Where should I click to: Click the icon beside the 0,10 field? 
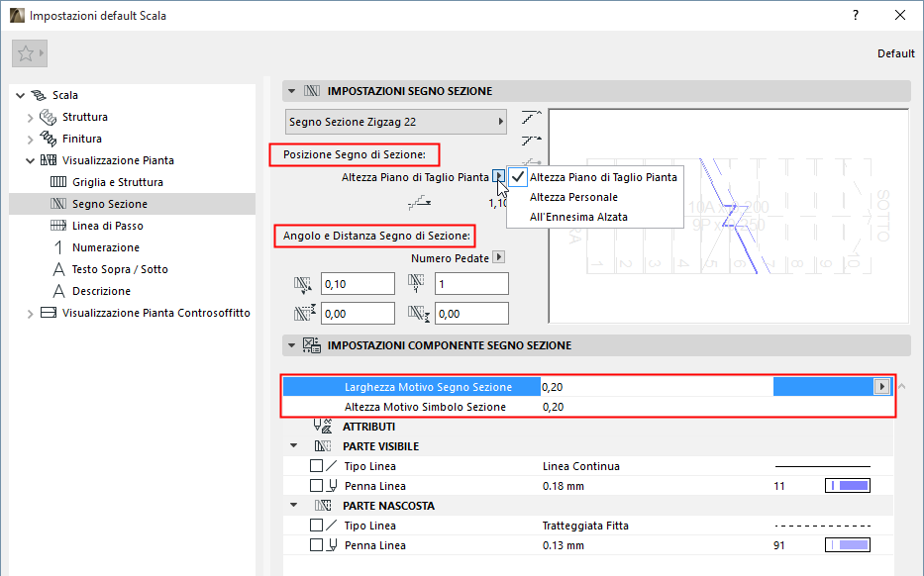[x=302, y=284]
